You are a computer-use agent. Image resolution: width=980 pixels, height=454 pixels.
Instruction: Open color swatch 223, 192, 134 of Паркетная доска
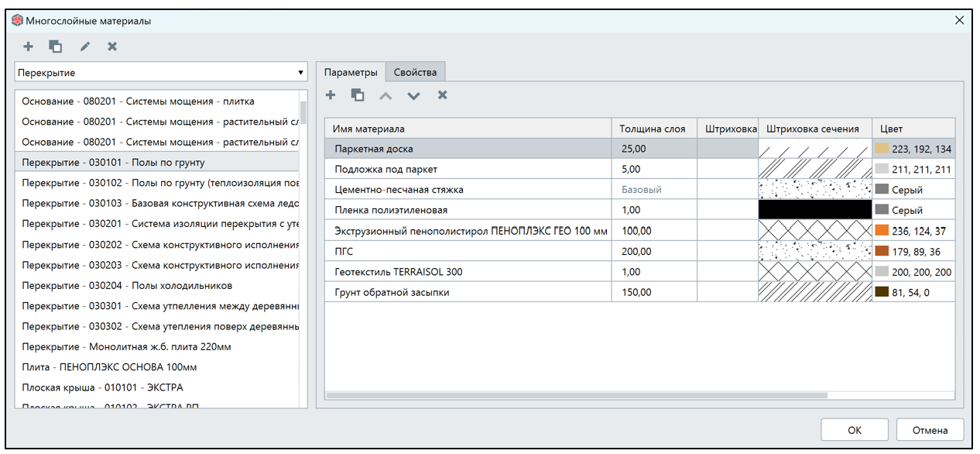(x=882, y=149)
